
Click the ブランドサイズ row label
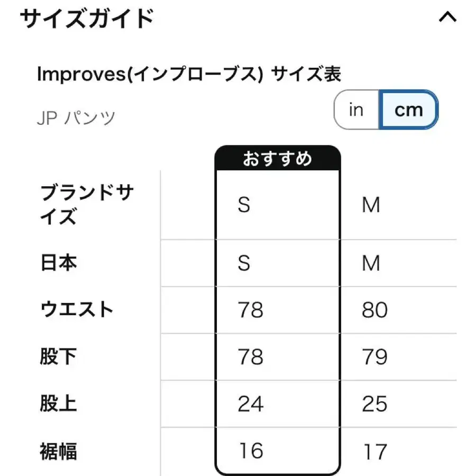pos(86,204)
